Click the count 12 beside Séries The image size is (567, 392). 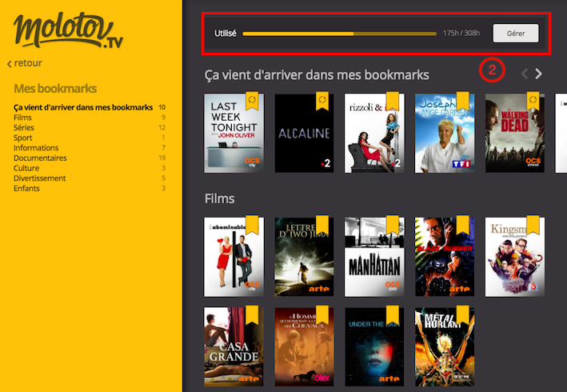[162, 128]
